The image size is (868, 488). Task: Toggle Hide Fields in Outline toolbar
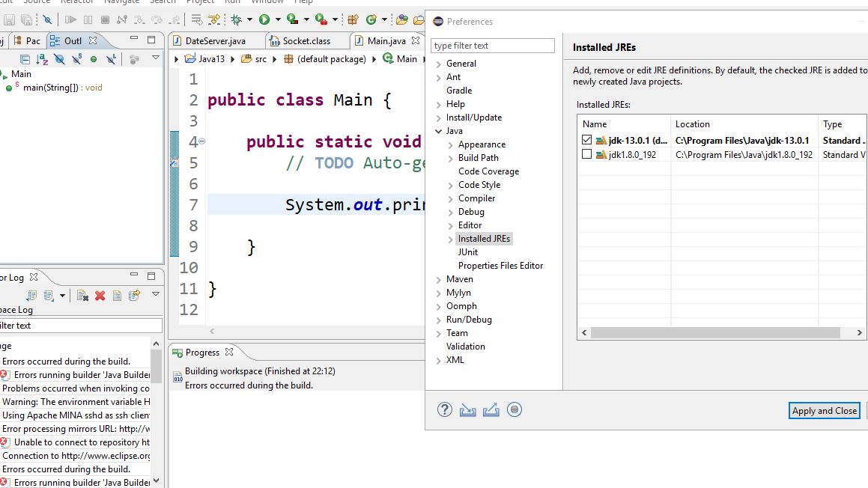pyautogui.click(x=59, y=59)
